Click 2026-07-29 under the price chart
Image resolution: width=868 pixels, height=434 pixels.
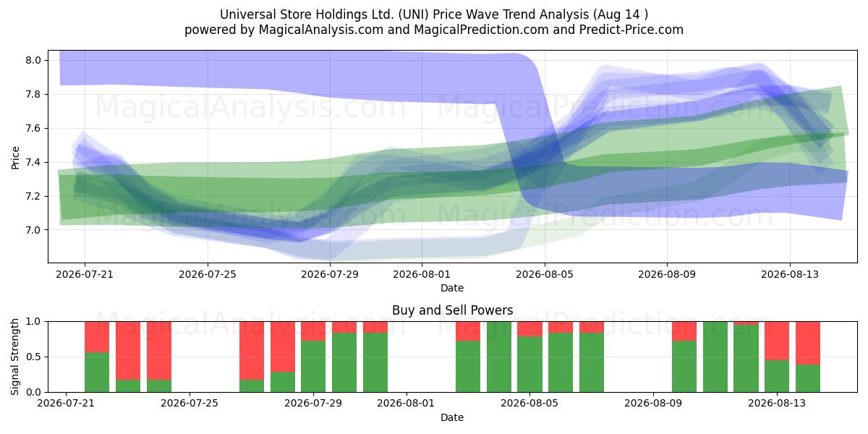point(330,274)
